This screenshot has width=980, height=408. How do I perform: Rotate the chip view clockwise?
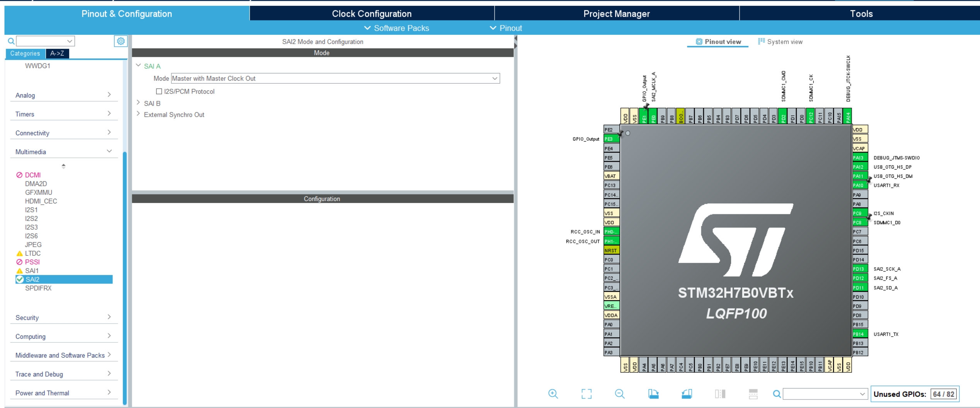(654, 394)
